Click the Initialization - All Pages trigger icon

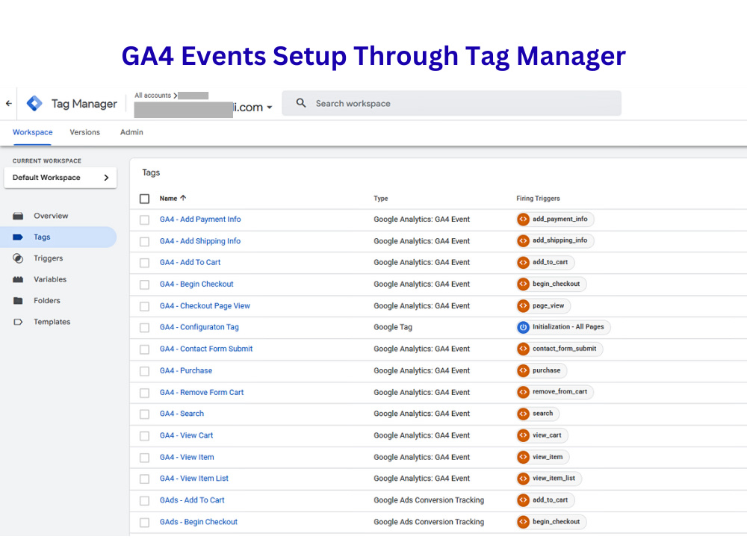coord(523,327)
